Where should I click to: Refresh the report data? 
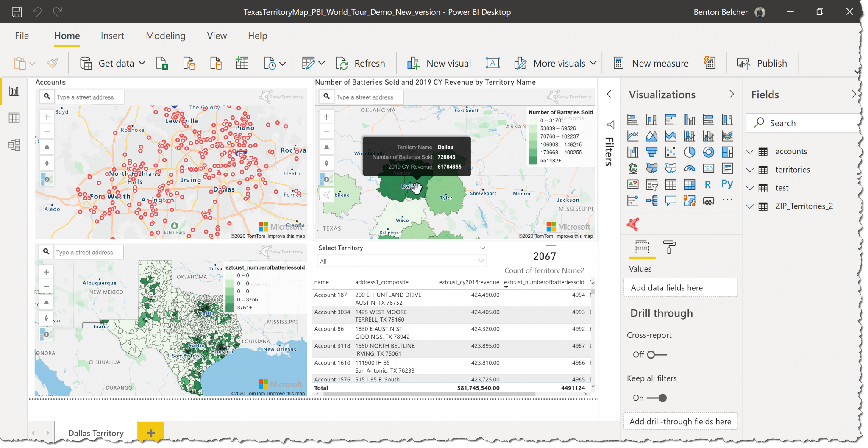pyautogui.click(x=361, y=63)
